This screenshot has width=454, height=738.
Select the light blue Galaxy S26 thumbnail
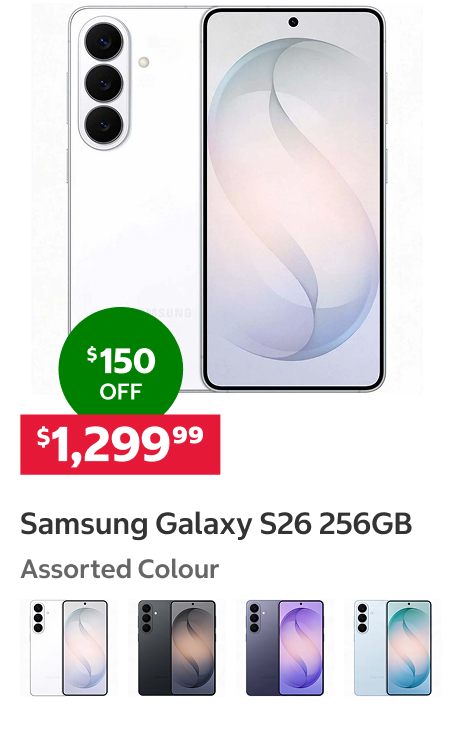point(392,648)
